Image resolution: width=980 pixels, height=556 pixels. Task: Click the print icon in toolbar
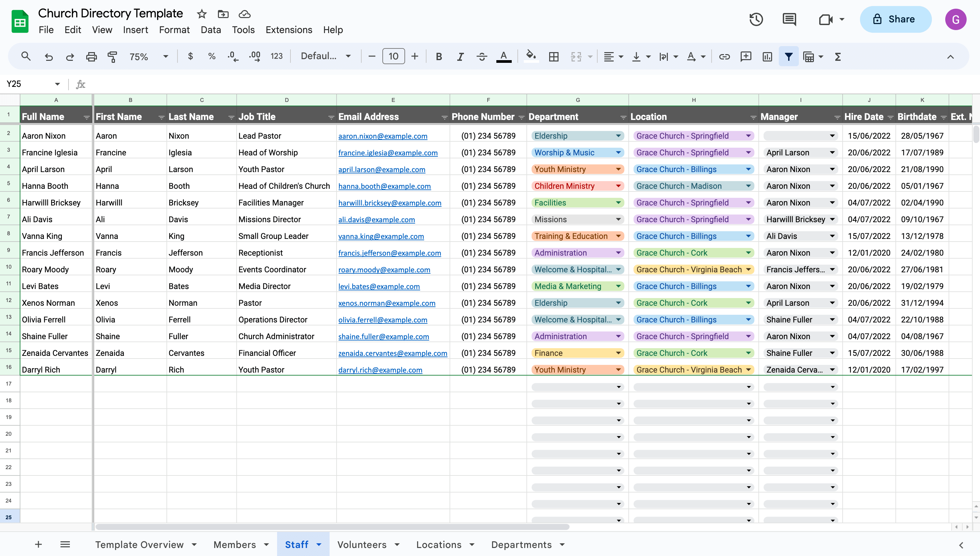coord(90,56)
